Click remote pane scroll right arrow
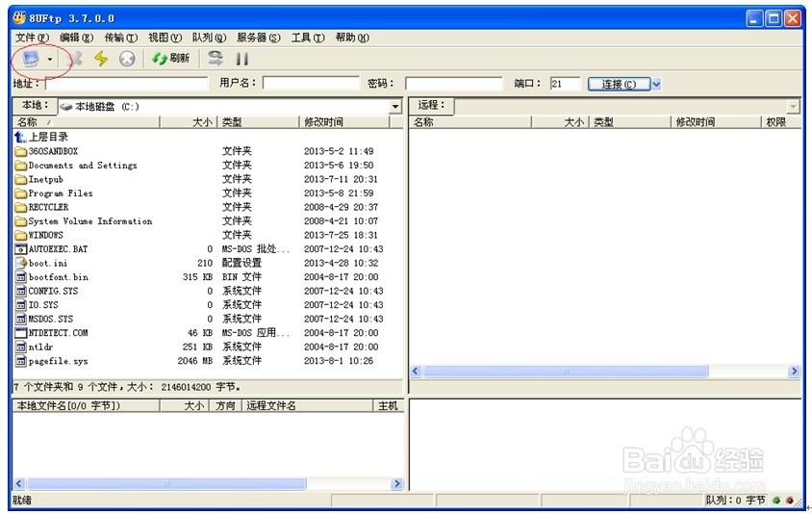812x514 pixels. pyautogui.click(x=794, y=372)
